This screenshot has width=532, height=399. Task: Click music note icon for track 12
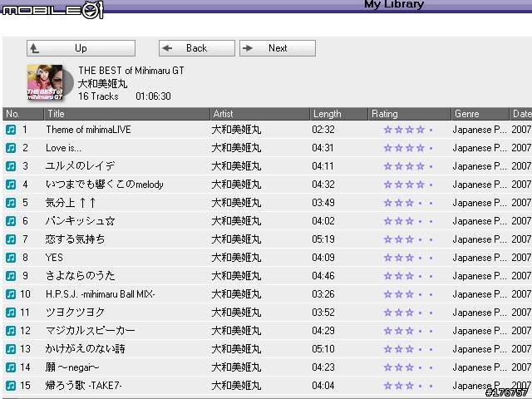pyautogui.click(x=11, y=331)
